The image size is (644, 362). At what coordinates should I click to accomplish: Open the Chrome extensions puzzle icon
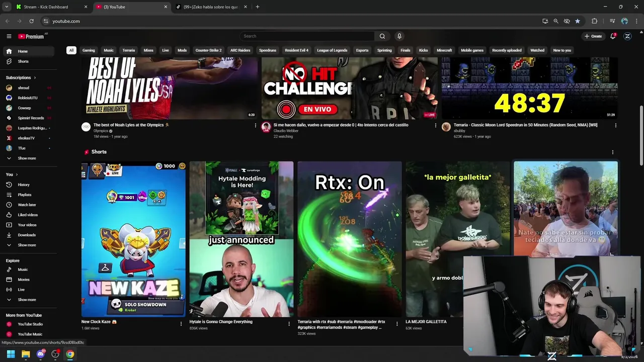595,21
